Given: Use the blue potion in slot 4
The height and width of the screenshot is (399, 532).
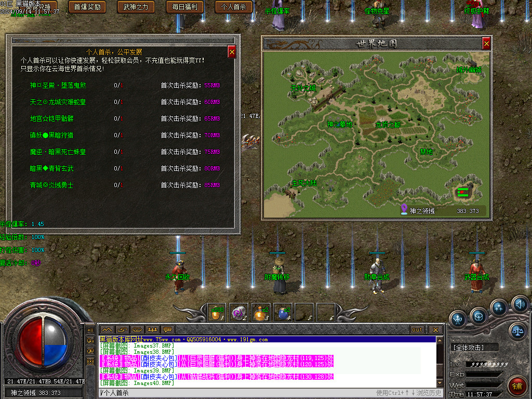Looking at the screenshot, I should (x=282, y=312).
